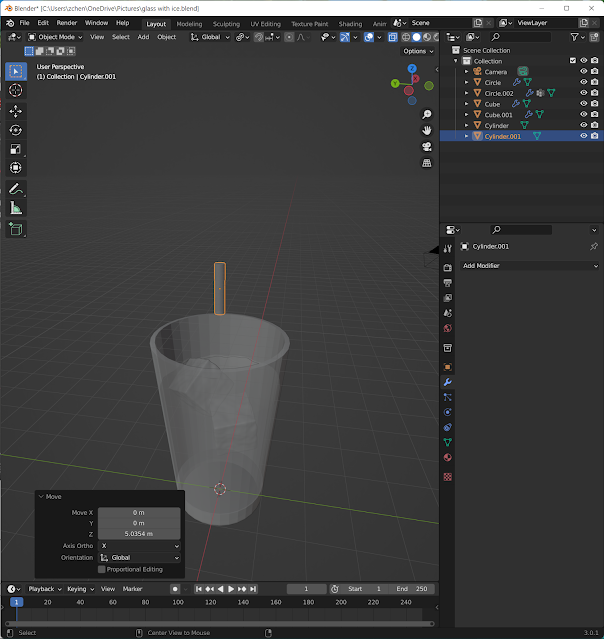Viewport: 604px width, 639px height.
Task: Select the Measure tool
Action: pyautogui.click(x=16, y=208)
